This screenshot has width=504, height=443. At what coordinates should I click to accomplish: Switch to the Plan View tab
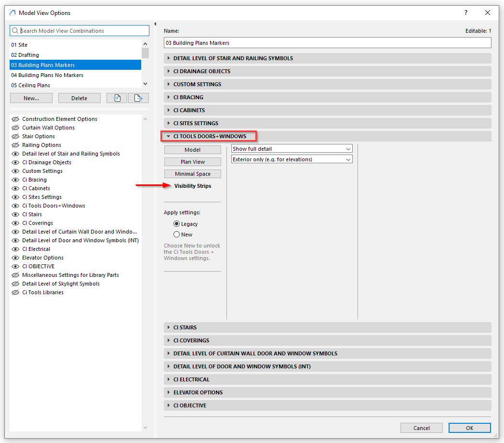pyautogui.click(x=193, y=162)
